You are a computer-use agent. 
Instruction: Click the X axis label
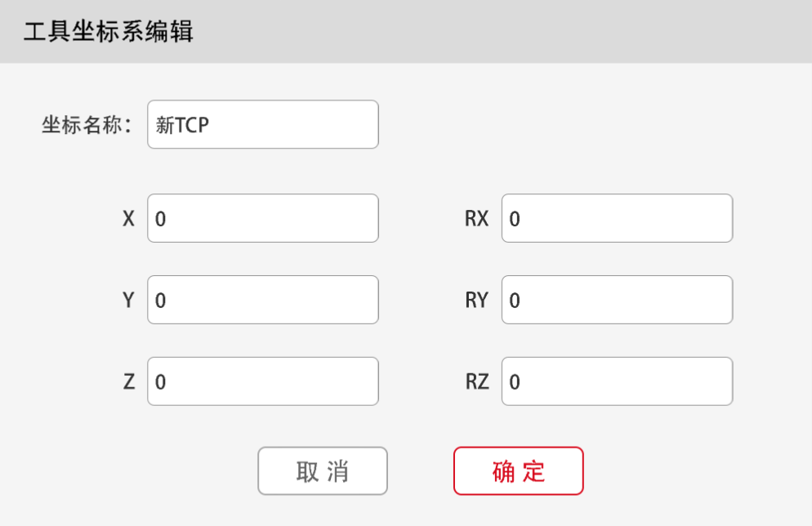click(x=128, y=219)
